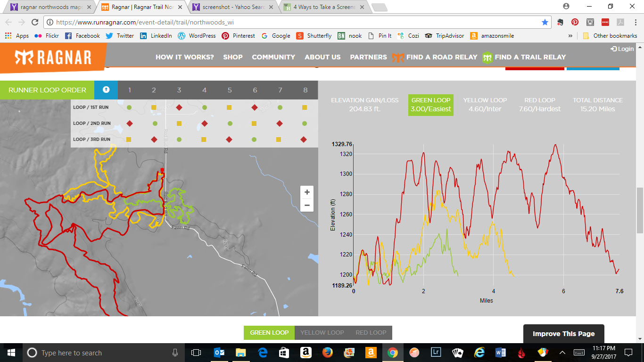The height and width of the screenshot is (362, 644).
Task: Zoom out on the trail map
Action: (307, 206)
